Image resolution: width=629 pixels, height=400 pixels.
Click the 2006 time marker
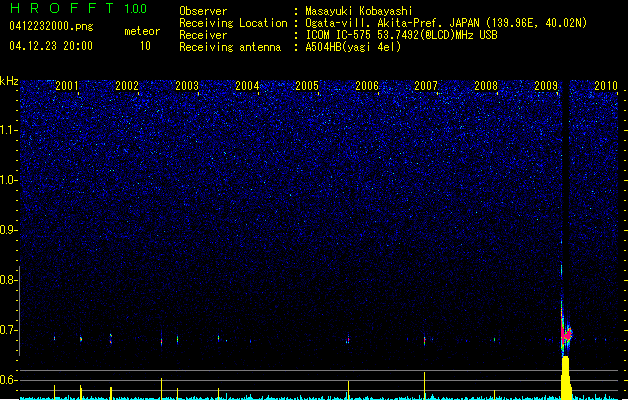point(367,85)
